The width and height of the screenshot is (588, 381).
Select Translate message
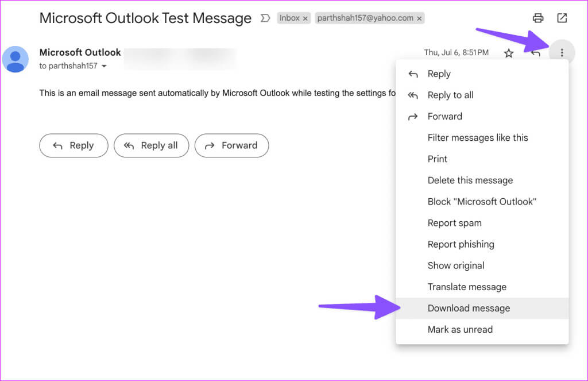click(482, 287)
